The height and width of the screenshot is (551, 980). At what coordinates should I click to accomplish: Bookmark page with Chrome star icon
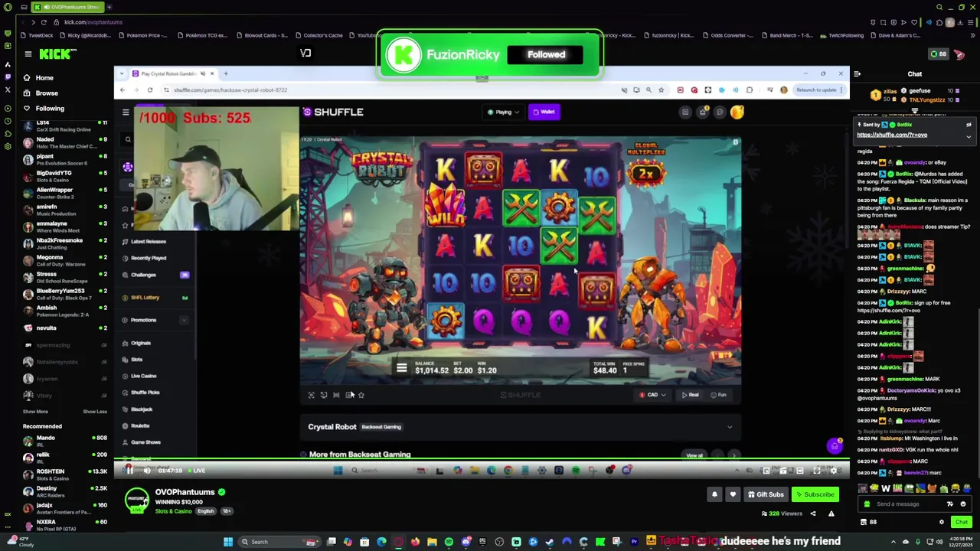pos(661,90)
